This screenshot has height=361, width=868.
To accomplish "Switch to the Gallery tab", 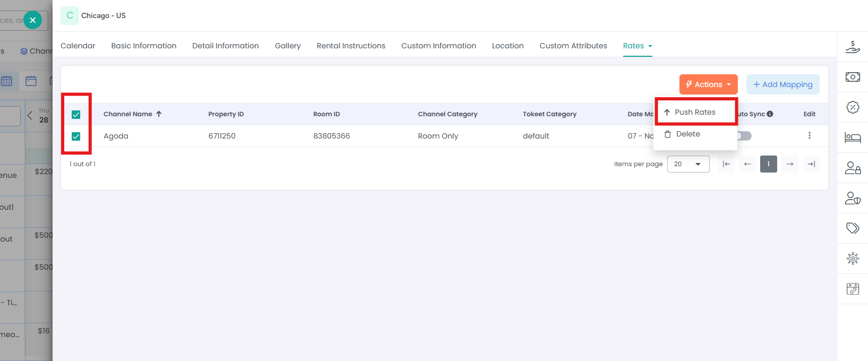I will coord(287,46).
